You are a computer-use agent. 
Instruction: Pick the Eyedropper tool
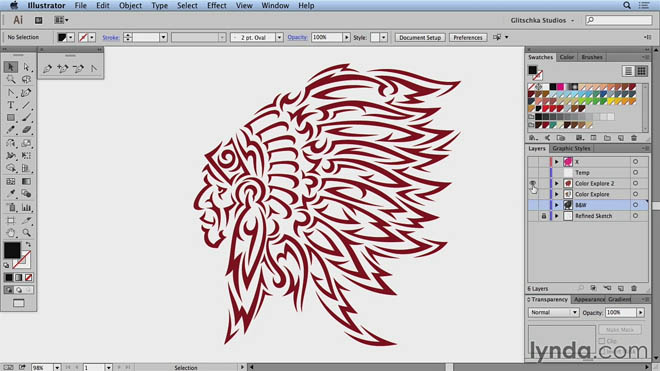point(11,194)
